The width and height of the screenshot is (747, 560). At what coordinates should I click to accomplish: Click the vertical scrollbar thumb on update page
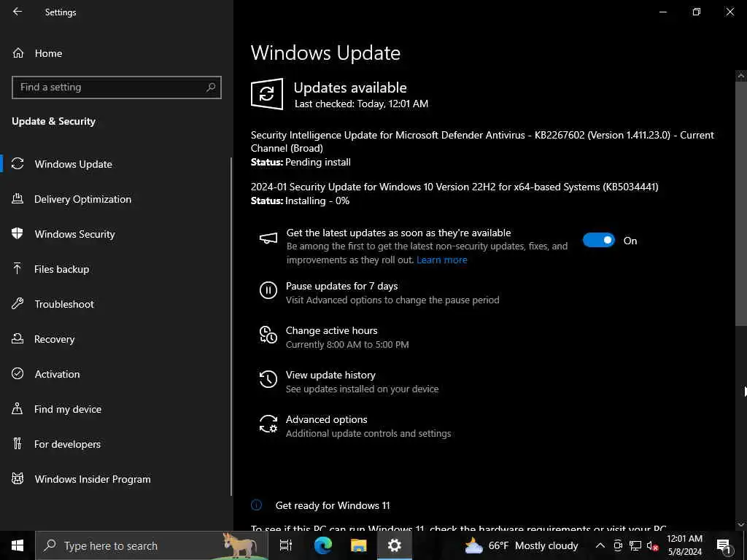click(x=741, y=203)
